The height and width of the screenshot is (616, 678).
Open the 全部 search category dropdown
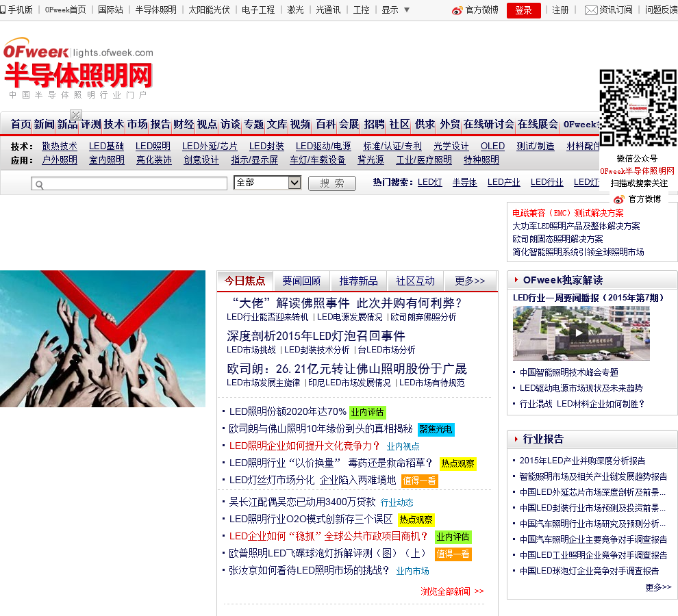pyautogui.click(x=267, y=183)
